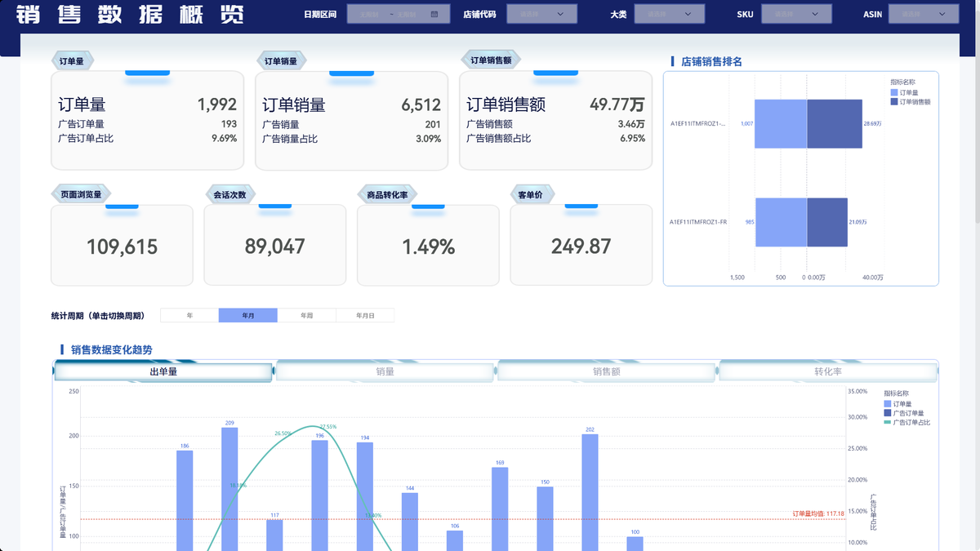
Task: Open the 出单量 trend tab
Action: (x=163, y=371)
